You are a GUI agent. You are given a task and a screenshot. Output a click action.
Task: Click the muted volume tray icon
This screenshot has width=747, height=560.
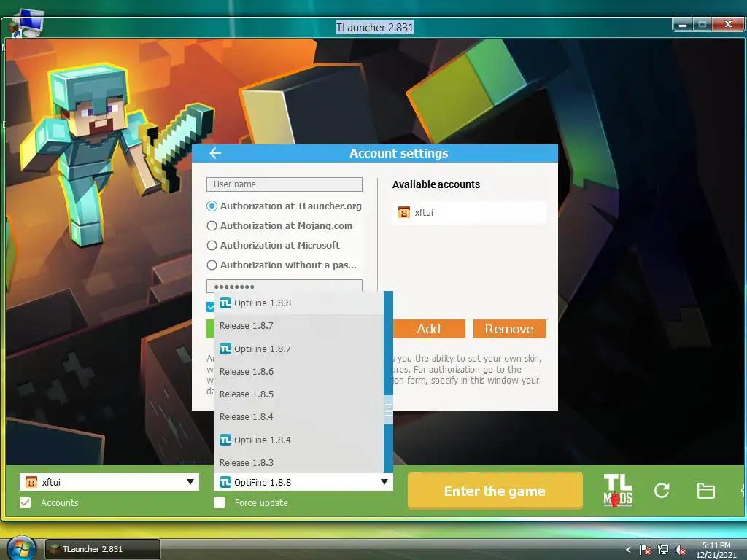click(681, 550)
